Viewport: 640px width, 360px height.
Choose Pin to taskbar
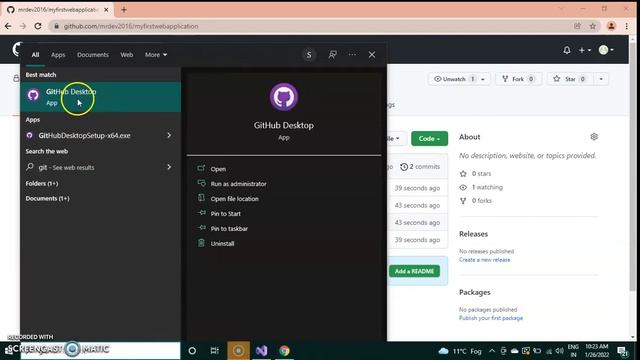click(229, 229)
